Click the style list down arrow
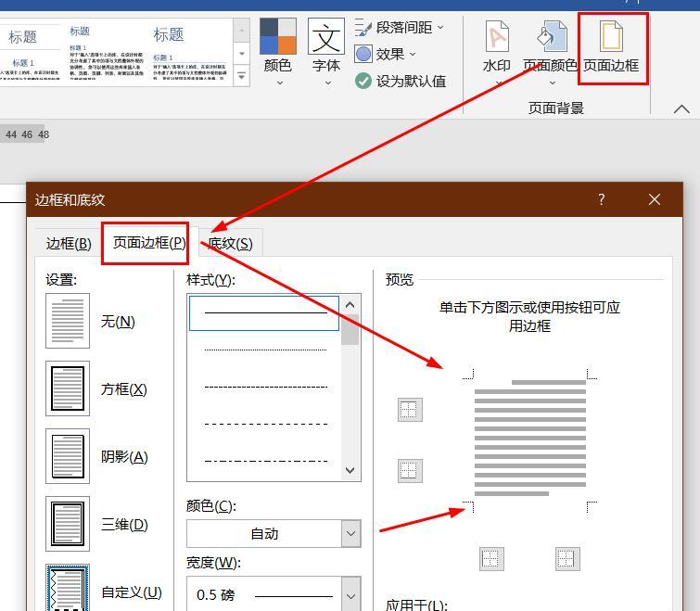This screenshot has height=611, width=700. click(350, 470)
